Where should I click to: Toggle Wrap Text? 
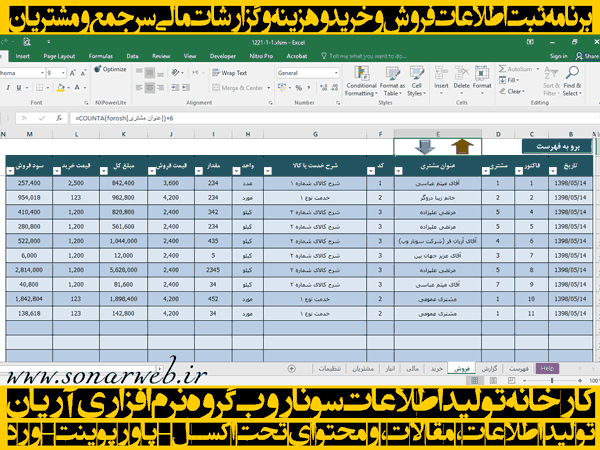(230, 73)
